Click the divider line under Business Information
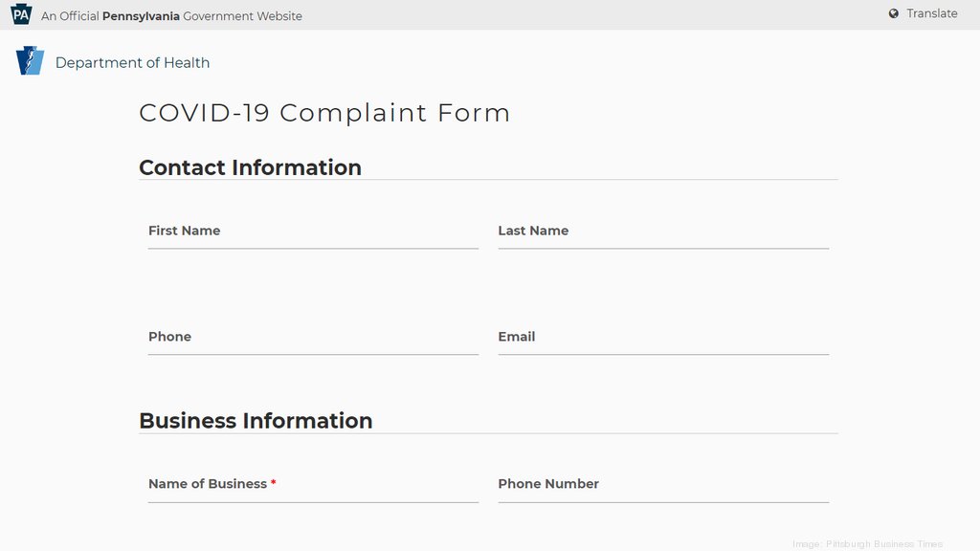 (x=488, y=433)
